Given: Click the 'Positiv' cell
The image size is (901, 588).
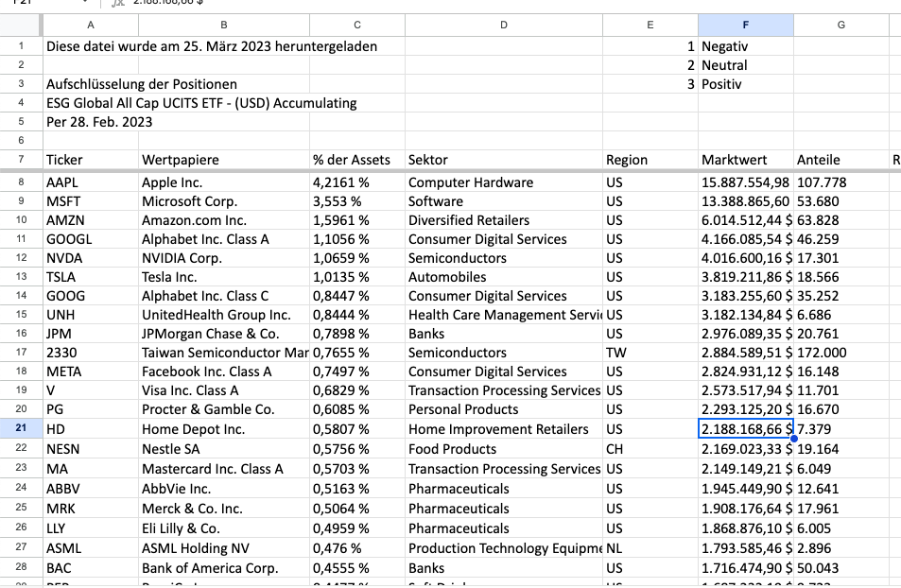Looking at the screenshot, I should point(746,84).
